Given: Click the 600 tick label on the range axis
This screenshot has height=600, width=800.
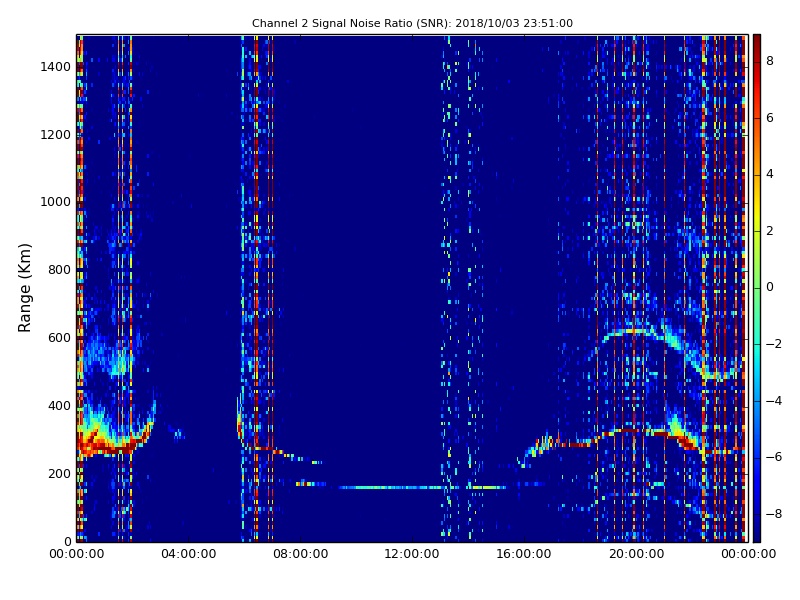Looking at the screenshot, I should click(x=59, y=338).
